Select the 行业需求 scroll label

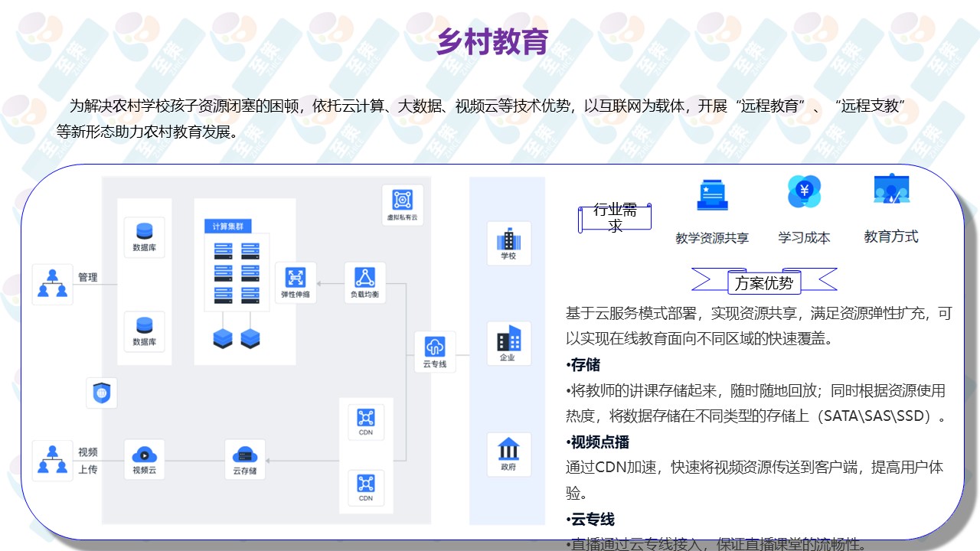pyautogui.click(x=615, y=217)
